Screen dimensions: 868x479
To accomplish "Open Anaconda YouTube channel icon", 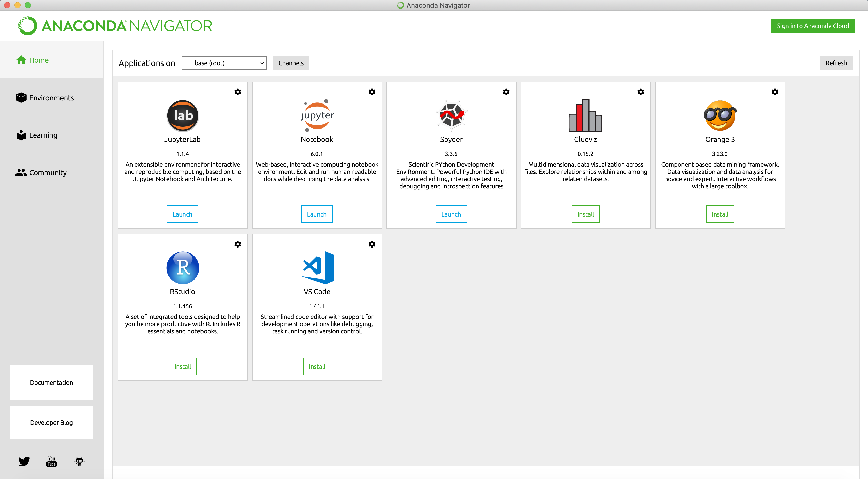I will (52, 461).
